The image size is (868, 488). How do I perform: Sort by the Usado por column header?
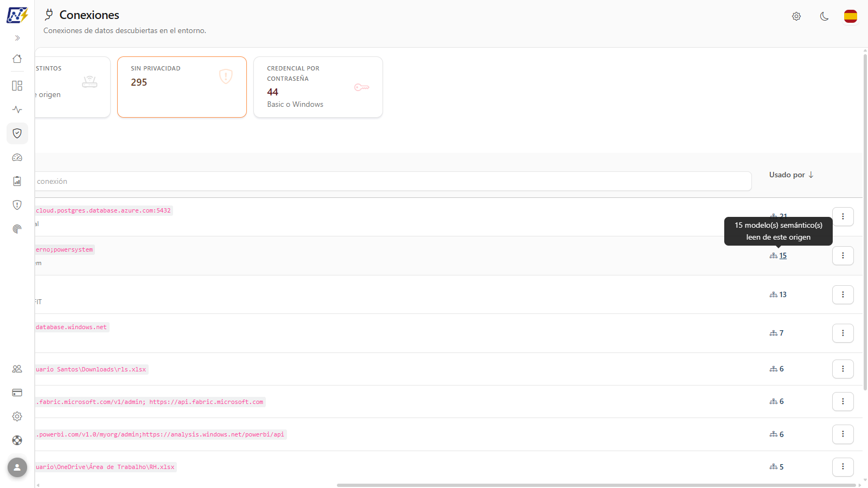pyautogui.click(x=792, y=175)
